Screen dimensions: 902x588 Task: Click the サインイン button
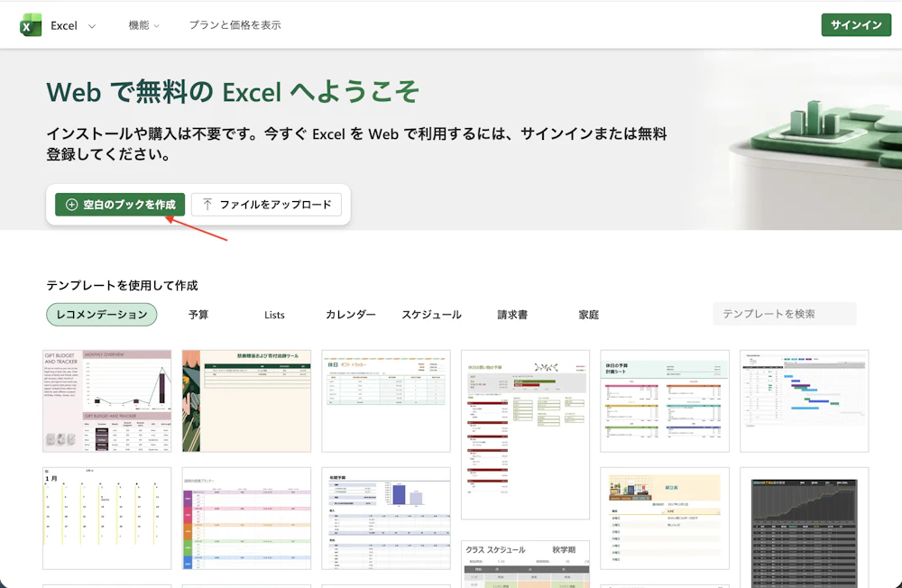[x=856, y=24]
